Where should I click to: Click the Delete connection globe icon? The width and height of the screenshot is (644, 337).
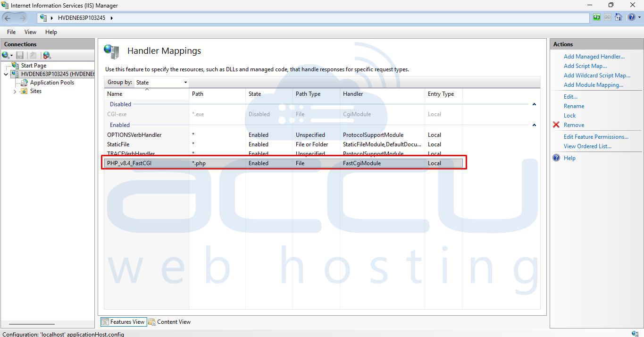pos(46,55)
